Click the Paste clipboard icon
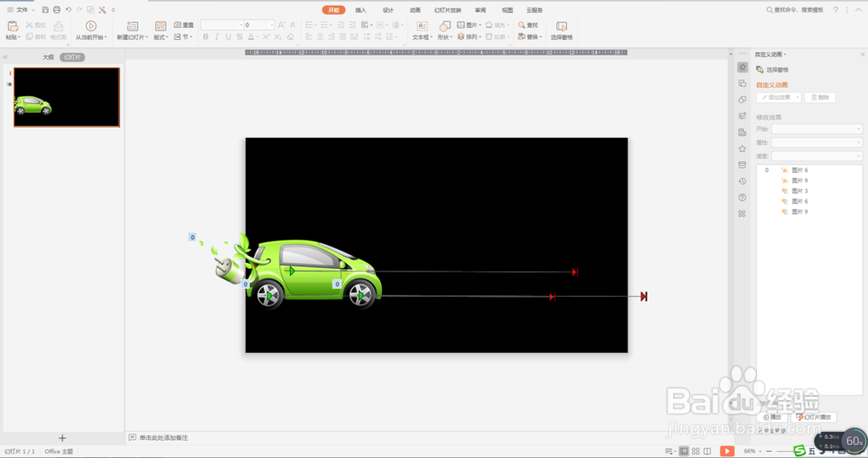 click(12, 26)
